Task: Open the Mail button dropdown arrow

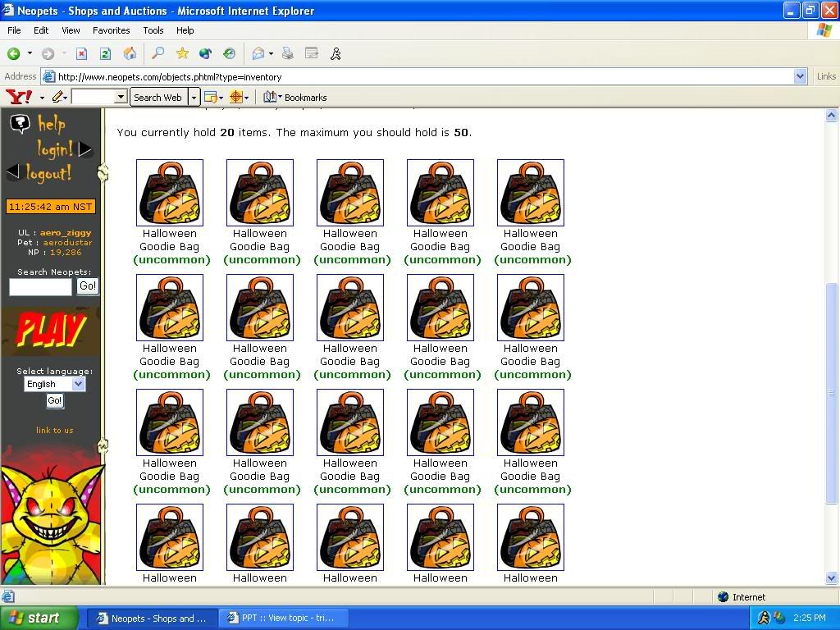Action: pos(271,53)
